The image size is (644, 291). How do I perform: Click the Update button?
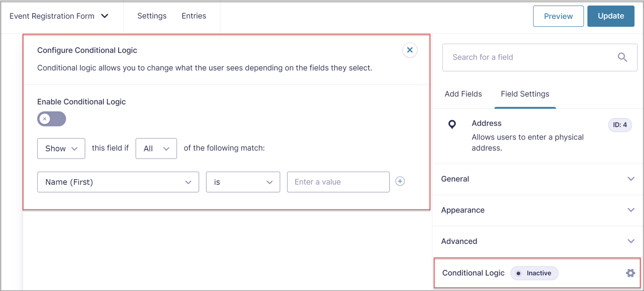coord(610,16)
